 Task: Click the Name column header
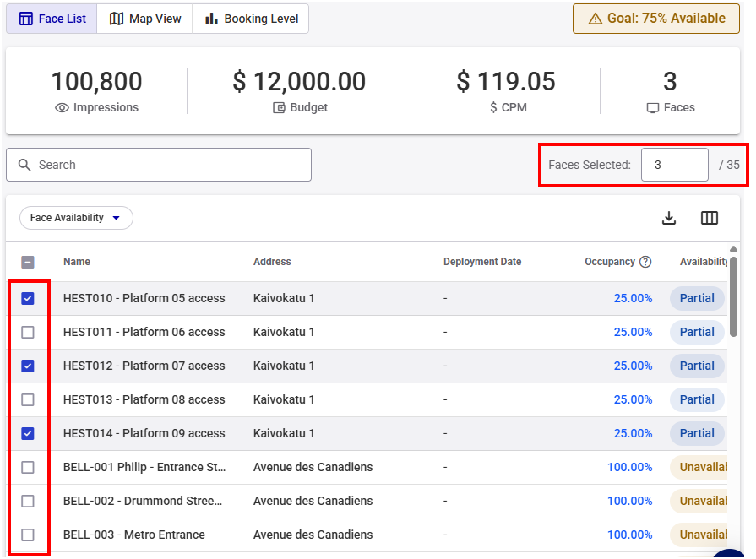tap(77, 262)
